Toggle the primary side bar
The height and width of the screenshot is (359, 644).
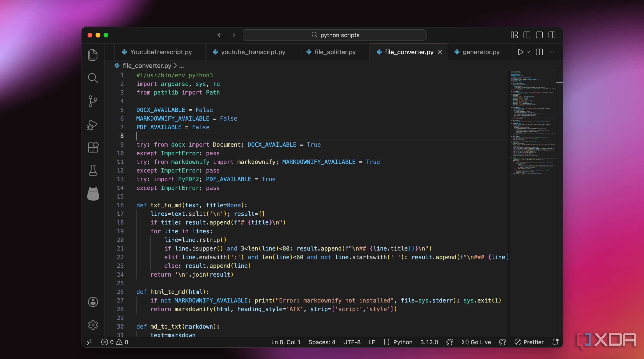pyautogui.click(x=527, y=35)
